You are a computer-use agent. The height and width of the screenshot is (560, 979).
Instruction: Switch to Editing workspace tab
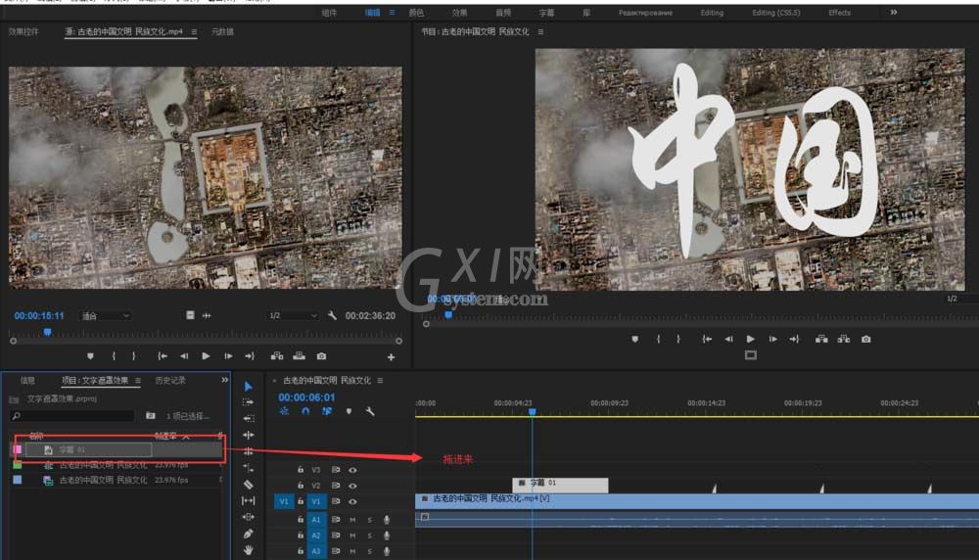pyautogui.click(x=712, y=13)
